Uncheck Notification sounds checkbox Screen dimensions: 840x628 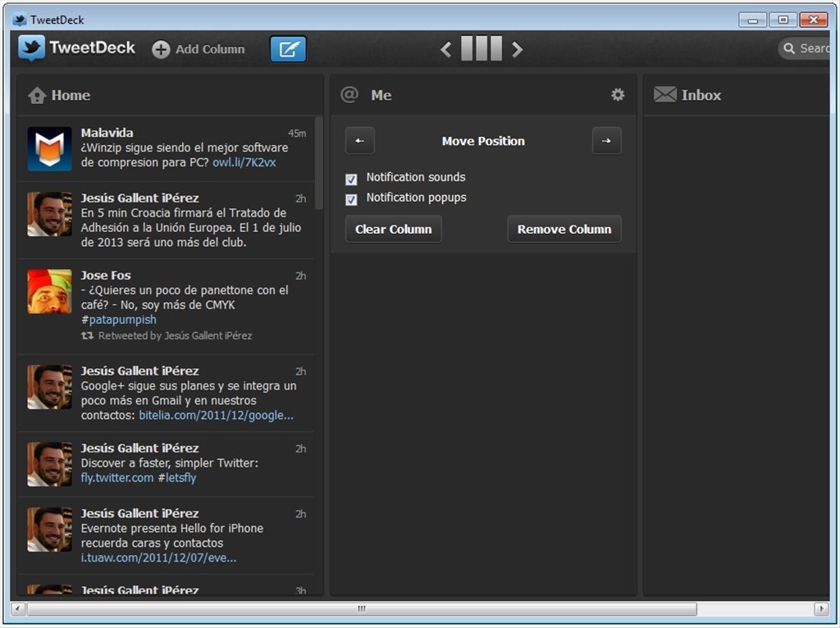click(x=351, y=179)
